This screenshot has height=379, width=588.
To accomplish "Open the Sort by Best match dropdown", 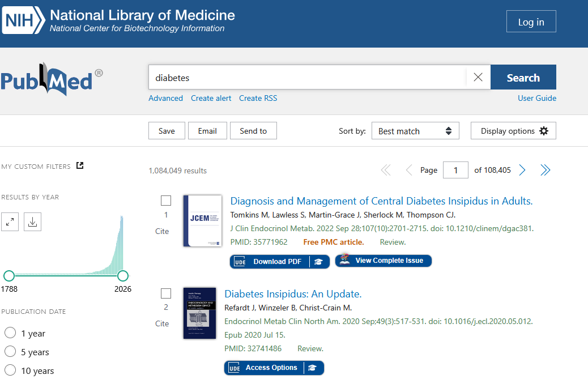I will point(415,130).
